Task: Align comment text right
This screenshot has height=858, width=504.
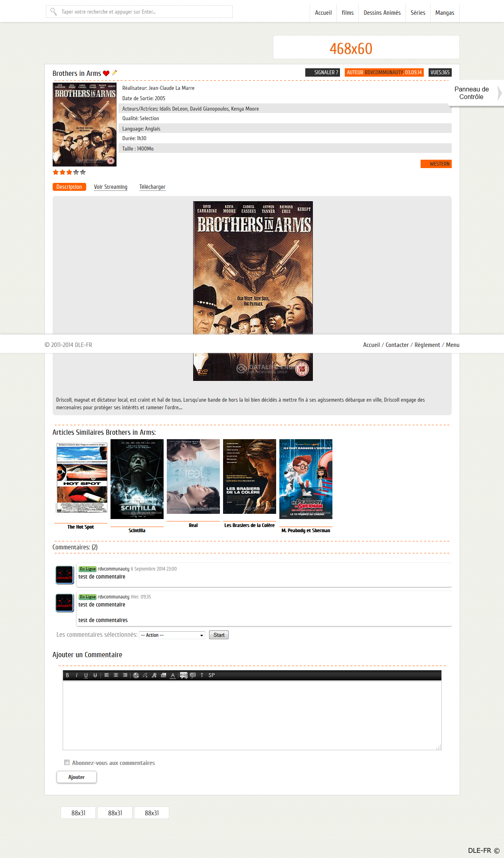Action: coord(125,675)
